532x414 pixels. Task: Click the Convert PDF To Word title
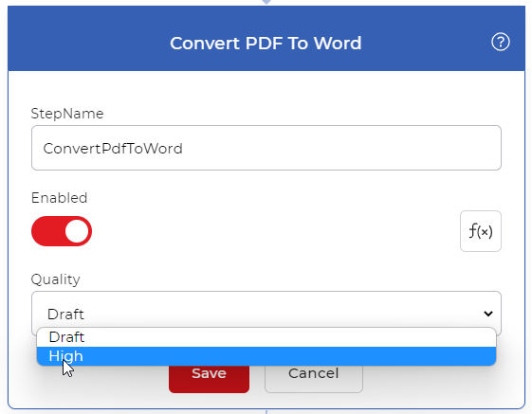266,43
